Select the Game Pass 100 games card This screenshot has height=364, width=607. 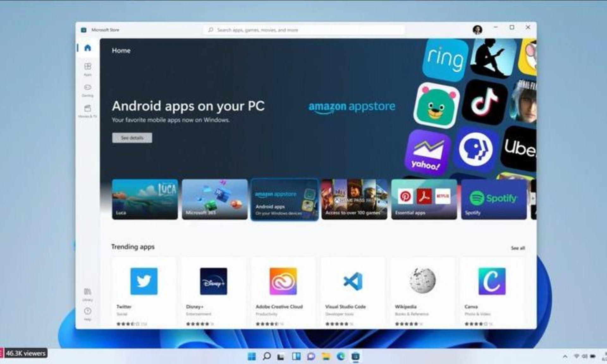(354, 199)
